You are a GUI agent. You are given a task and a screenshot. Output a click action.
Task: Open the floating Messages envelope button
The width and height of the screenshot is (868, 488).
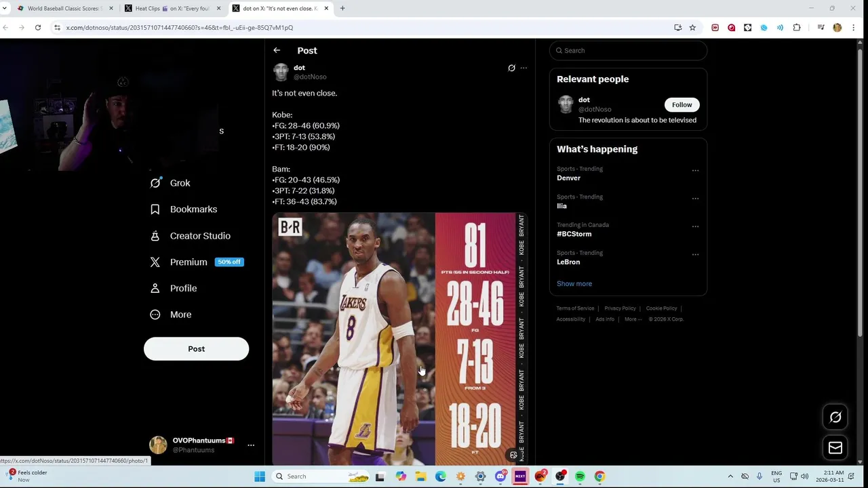pyautogui.click(x=835, y=448)
